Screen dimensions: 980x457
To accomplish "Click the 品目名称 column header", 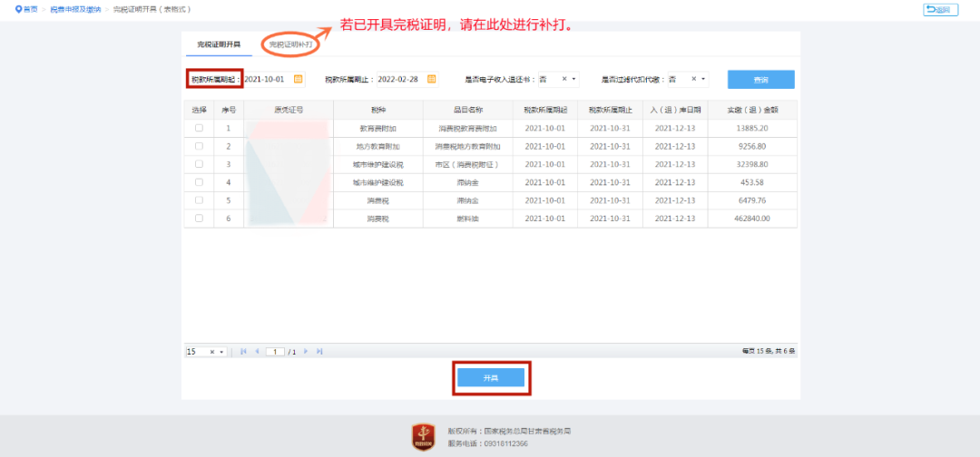I will click(468, 110).
